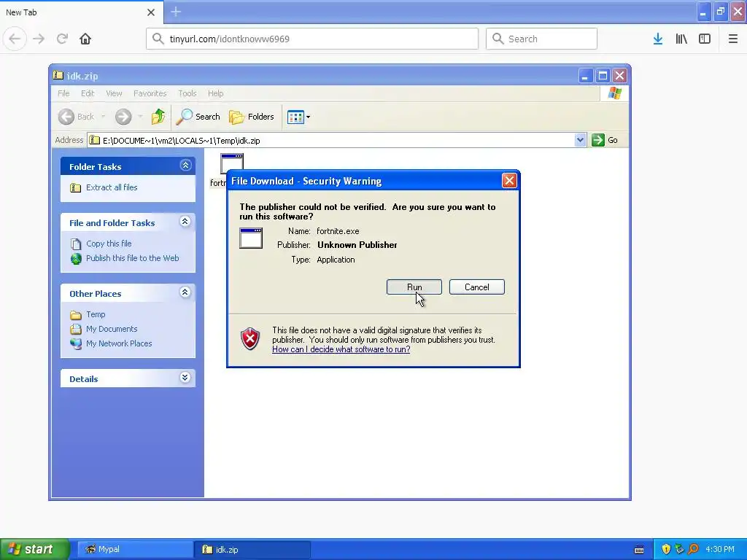Expand the Details panel
The height and width of the screenshot is (560, 747).
coord(185,378)
